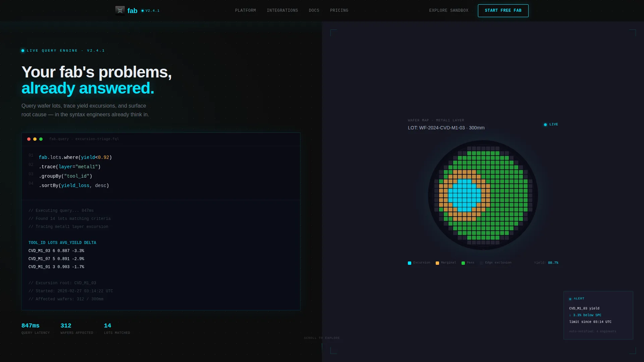Click the excursion-triage.fql file title
The width and height of the screenshot is (644, 362).
[x=84, y=139]
